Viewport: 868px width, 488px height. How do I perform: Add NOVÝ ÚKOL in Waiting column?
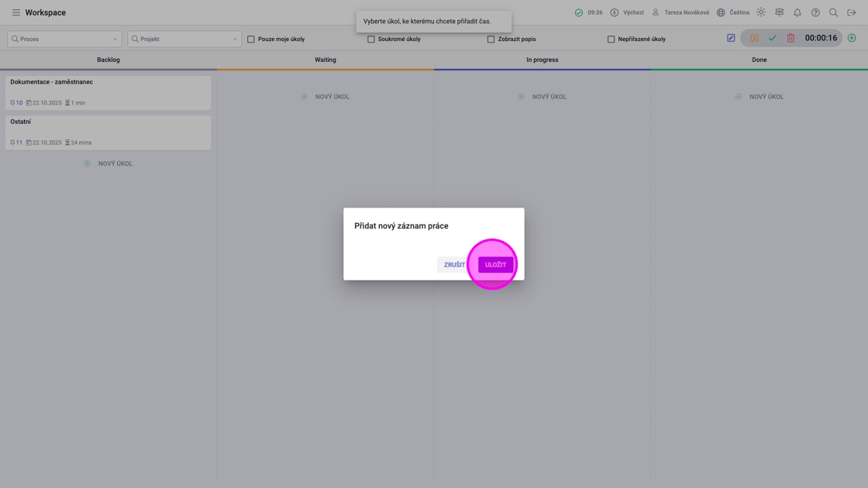pyautogui.click(x=332, y=96)
